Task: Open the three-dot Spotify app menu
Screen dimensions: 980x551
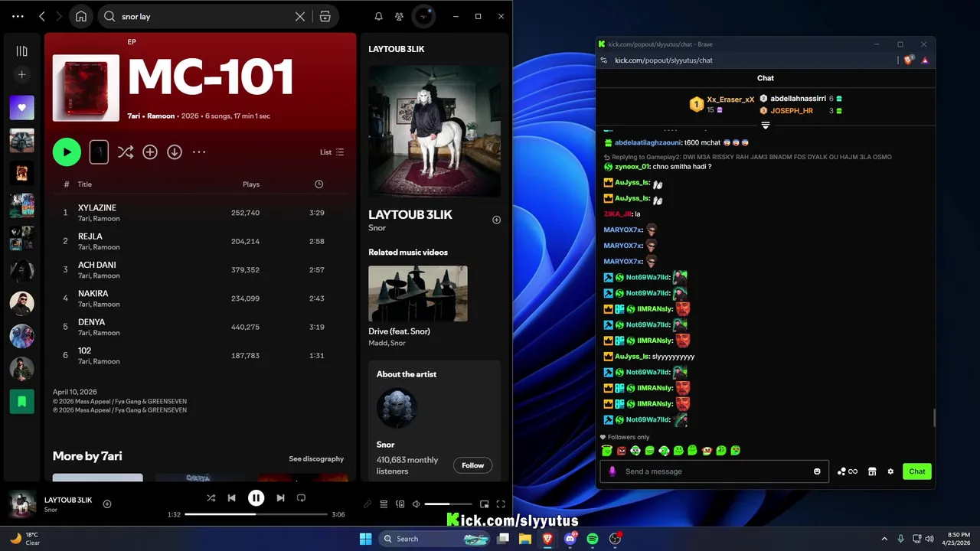Action: pos(18,16)
